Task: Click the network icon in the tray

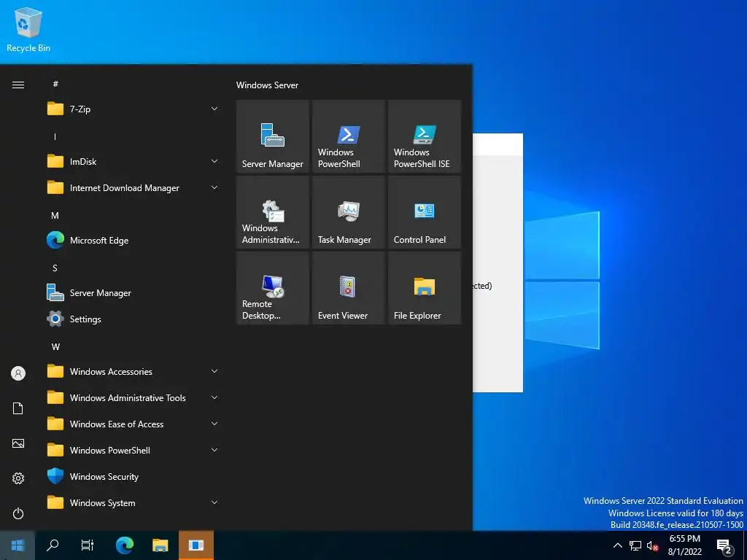Action: coord(635,545)
